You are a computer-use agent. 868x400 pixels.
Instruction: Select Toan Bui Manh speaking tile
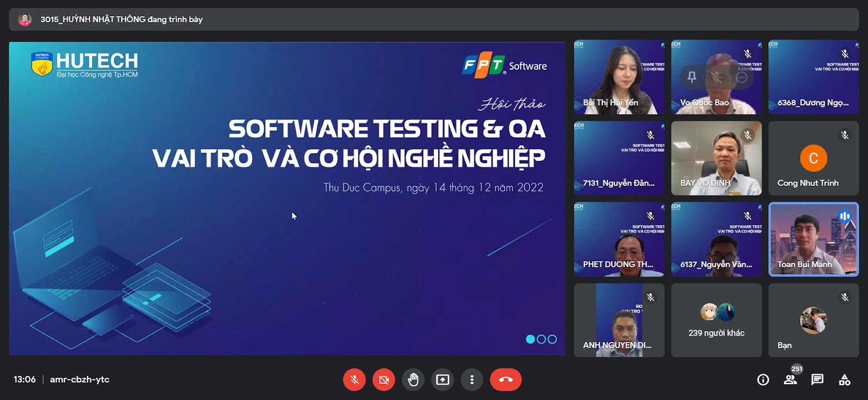click(x=814, y=239)
